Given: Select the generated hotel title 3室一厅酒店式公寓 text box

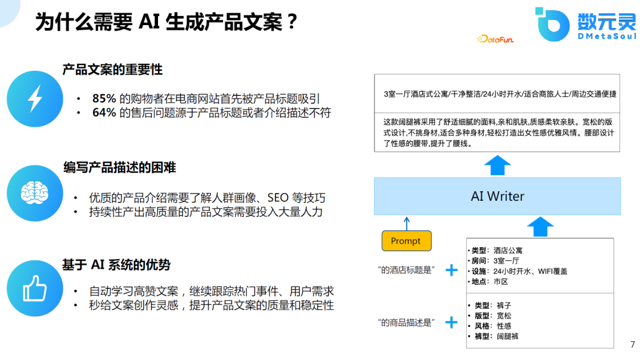Looking at the screenshot, I should tap(499, 94).
